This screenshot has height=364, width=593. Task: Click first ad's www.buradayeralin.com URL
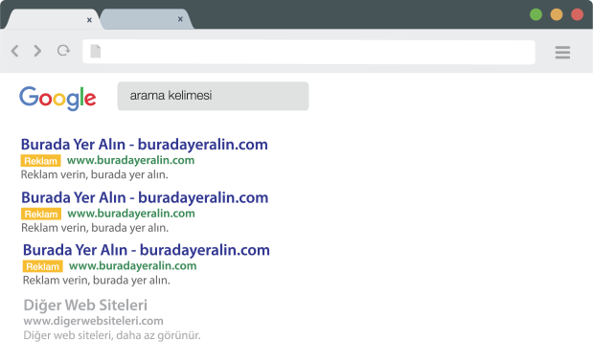pyautogui.click(x=130, y=160)
